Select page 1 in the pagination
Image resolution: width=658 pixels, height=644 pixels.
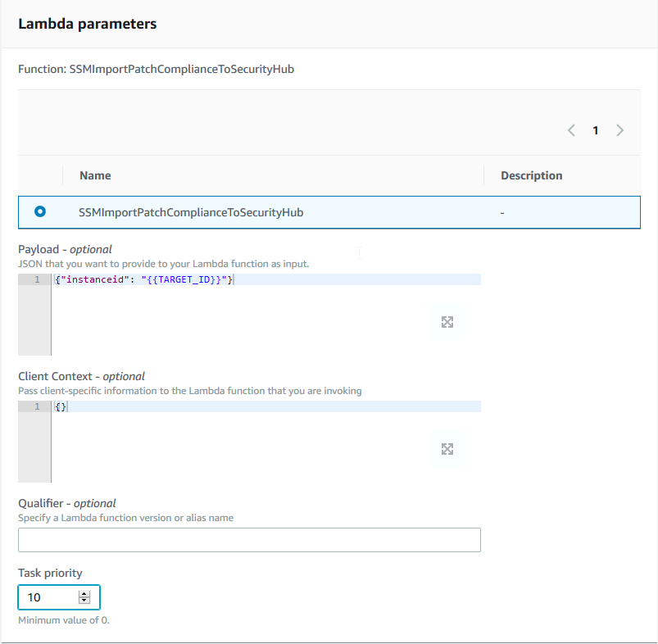point(596,129)
